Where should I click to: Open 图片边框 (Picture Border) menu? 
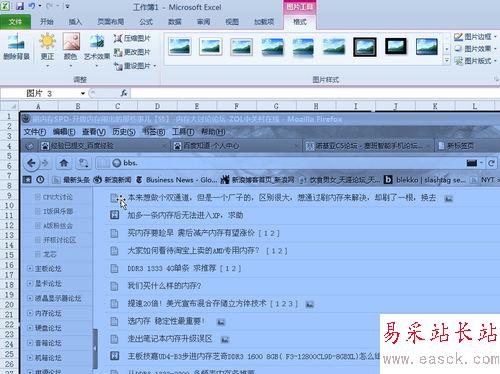click(x=475, y=37)
